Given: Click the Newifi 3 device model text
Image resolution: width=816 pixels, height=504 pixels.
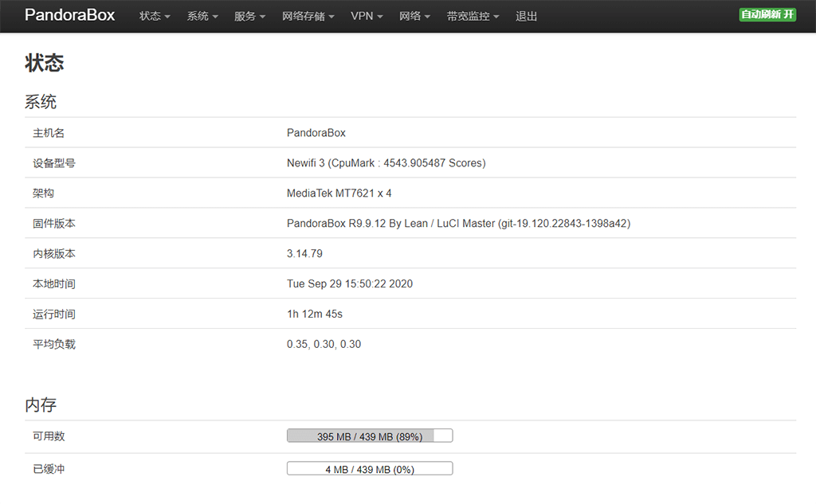Looking at the screenshot, I should 386,162.
